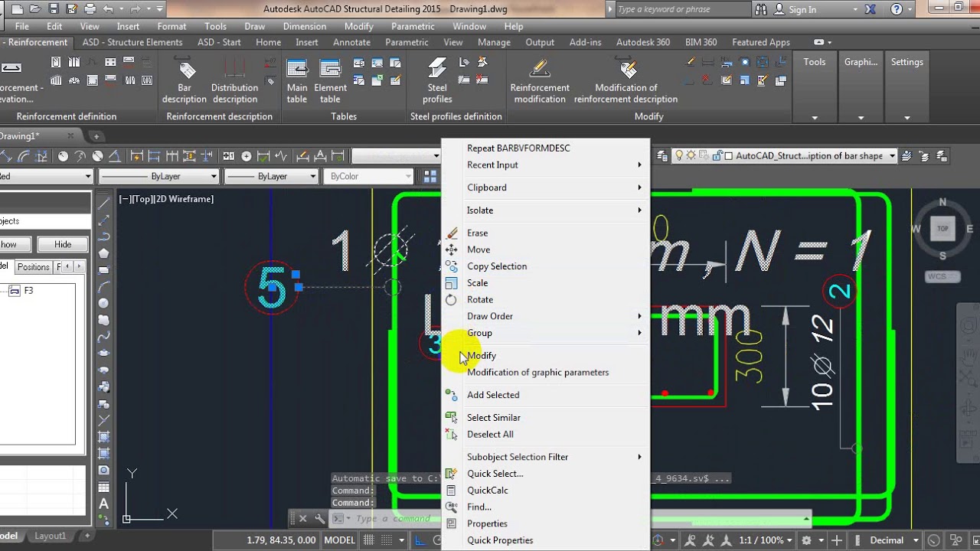
Task: Open the Positions tab in left panel
Action: (33, 267)
